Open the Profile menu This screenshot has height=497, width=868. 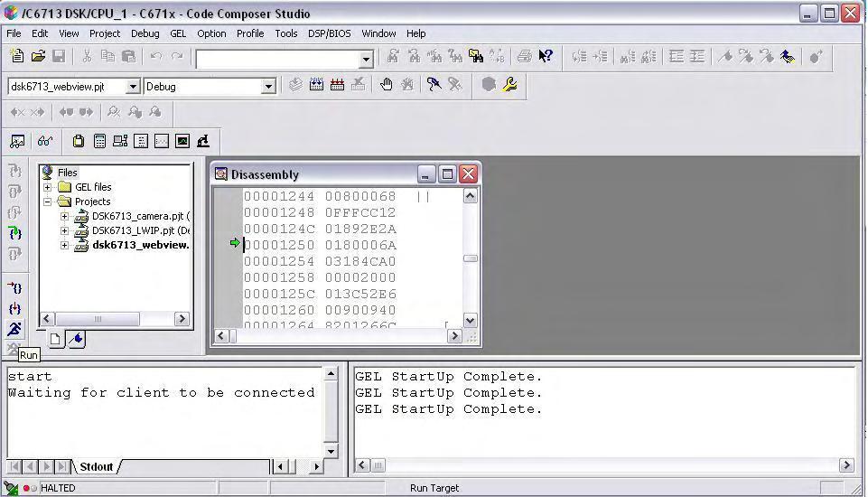250,33
